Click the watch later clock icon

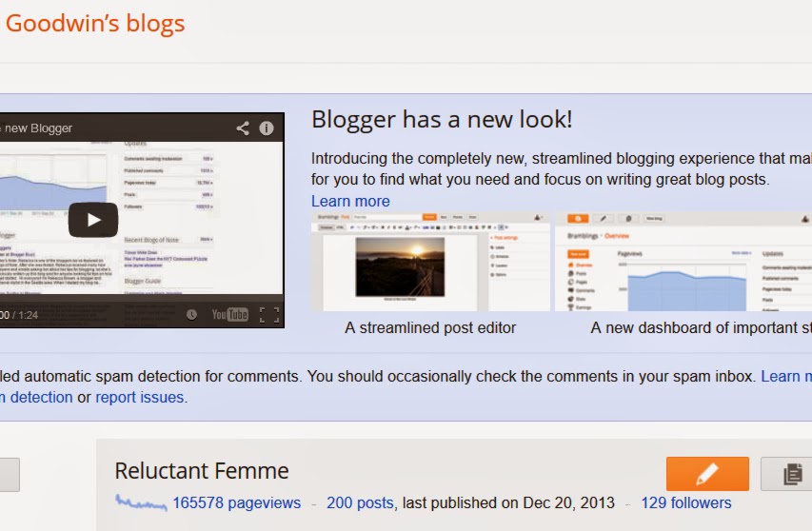click(x=191, y=315)
